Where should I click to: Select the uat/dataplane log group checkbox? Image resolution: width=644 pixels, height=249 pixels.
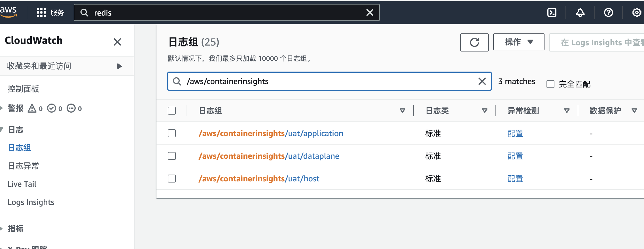172,156
